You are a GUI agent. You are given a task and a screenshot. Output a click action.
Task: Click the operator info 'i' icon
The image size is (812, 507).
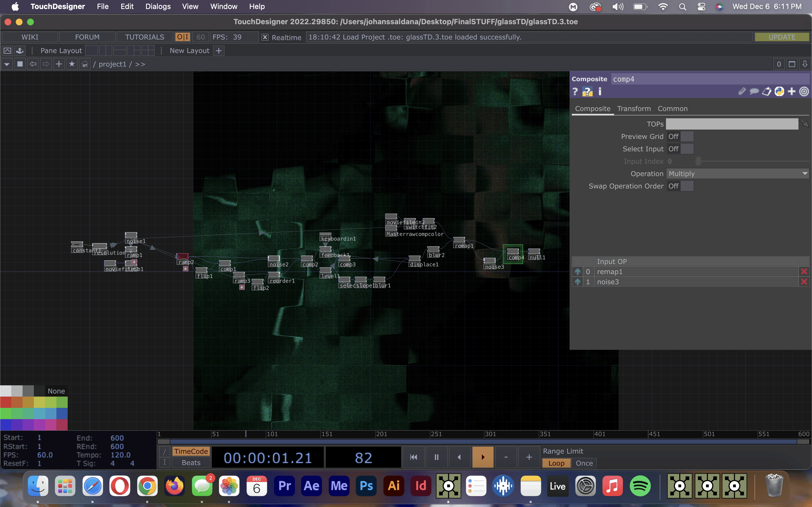600,92
